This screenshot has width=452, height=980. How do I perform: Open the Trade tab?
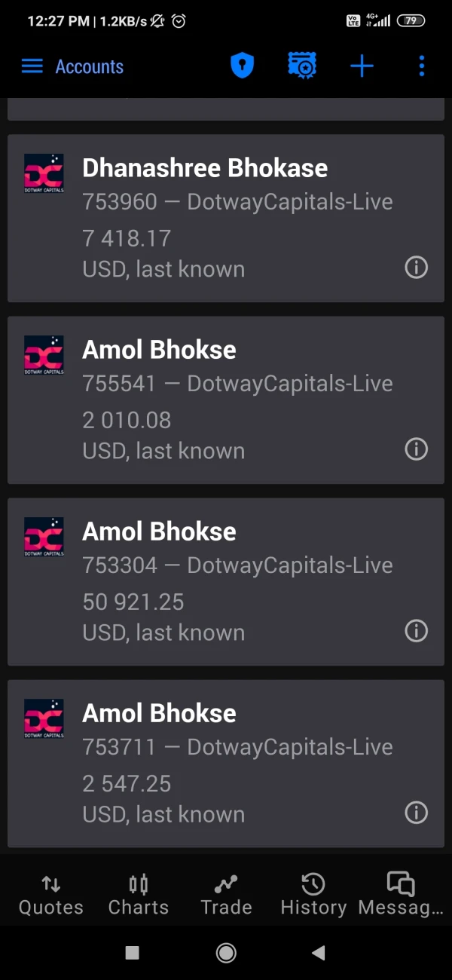point(226,894)
